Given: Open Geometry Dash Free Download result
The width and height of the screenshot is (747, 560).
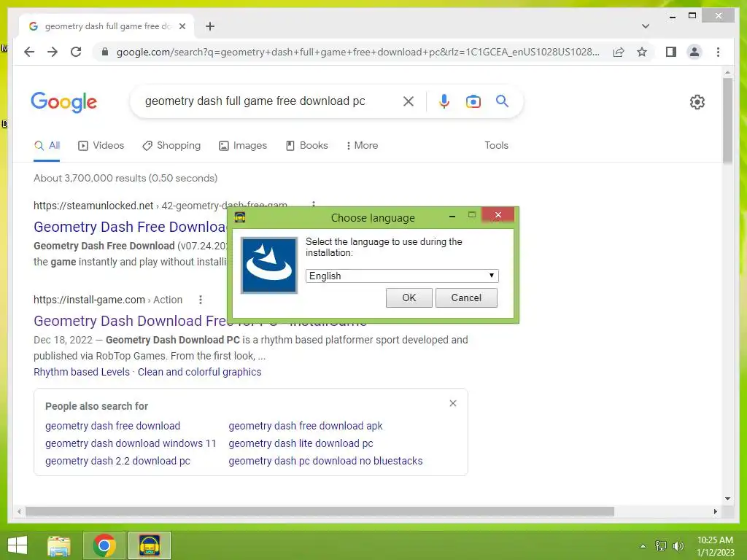Looking at the screenshot, I should coord(130,227).
